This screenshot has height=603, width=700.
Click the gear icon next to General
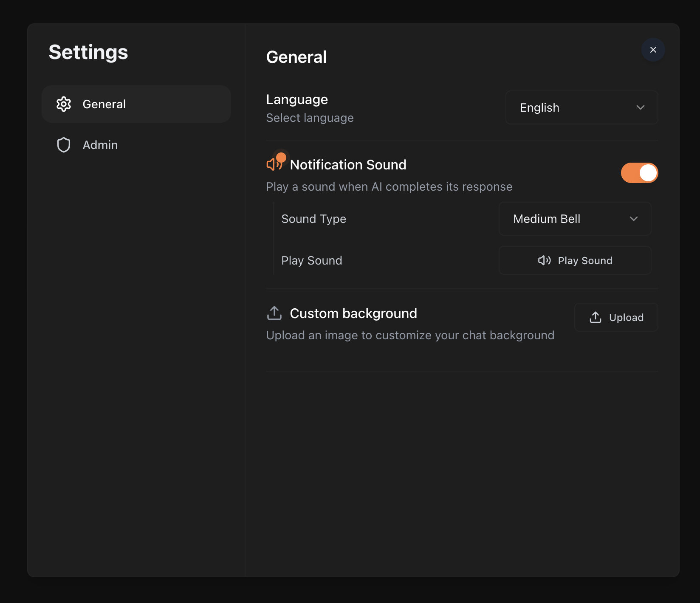64,104
